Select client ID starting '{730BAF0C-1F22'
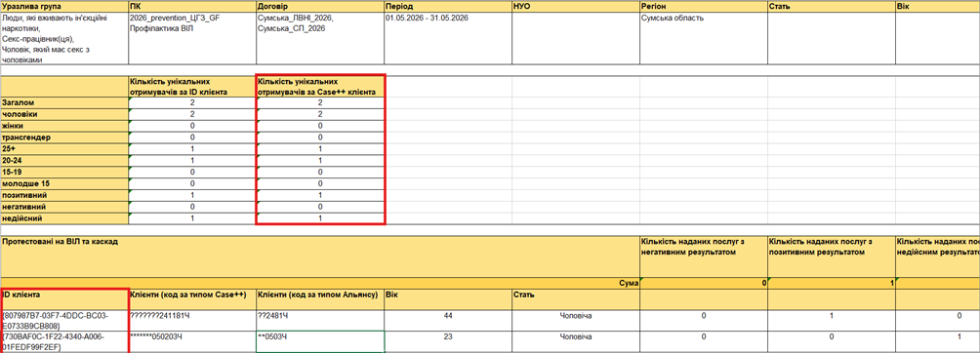 point(64,341)
